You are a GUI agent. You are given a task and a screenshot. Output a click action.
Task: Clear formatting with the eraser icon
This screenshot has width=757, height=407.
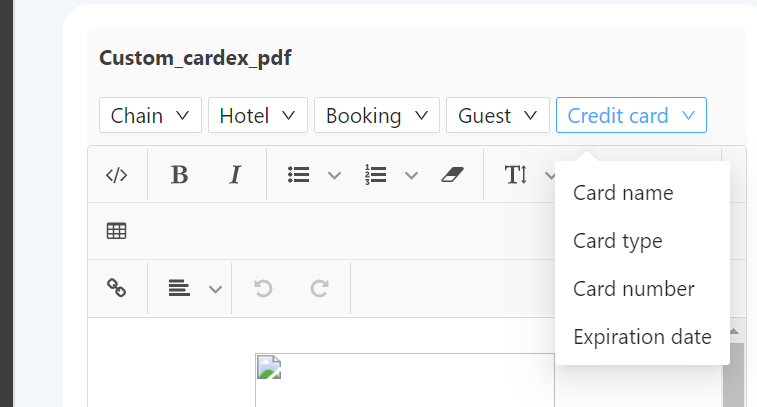point(452,175)
